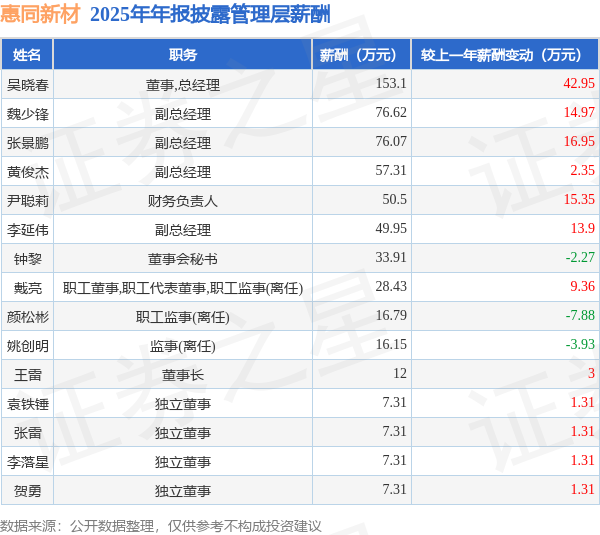The width and height of the screenshot is (600, 535).
Task: Click the salary value 49.95
Action: coord(391,228)
